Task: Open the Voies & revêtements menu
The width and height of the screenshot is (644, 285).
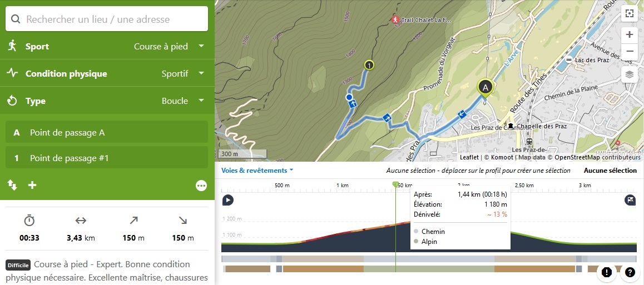Action: 257,171
